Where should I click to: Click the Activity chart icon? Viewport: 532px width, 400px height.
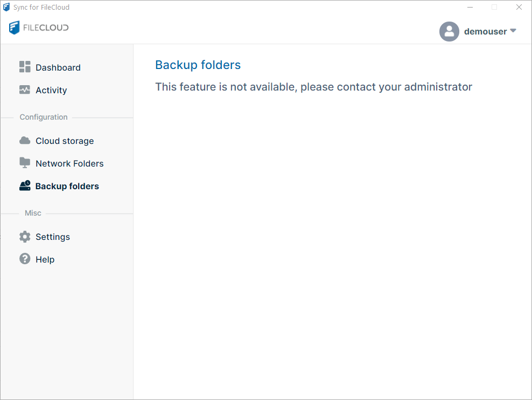(x=25, y=89)
